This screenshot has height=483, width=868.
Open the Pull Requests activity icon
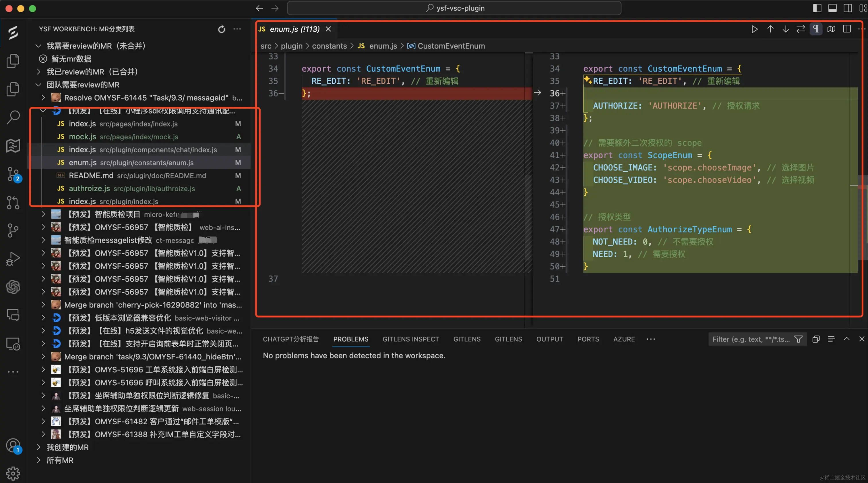(13, 202)
